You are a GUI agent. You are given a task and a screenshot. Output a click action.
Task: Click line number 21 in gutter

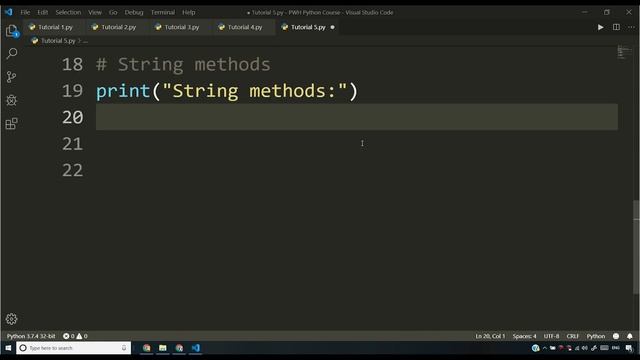click(x=72, y=144)
